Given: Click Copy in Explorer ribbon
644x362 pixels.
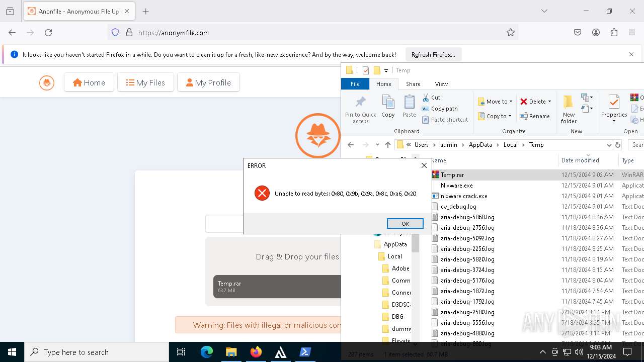Looking at the screenshot, I should tap(388, 107).
